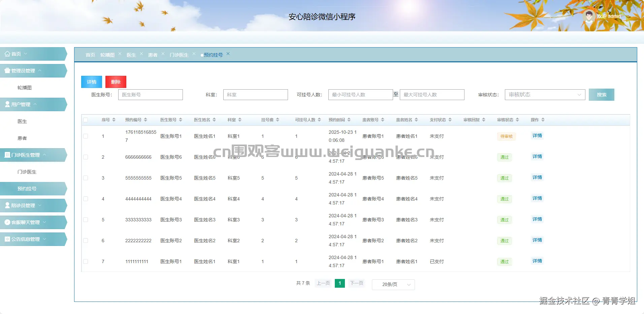Focus the 医生账号 input field
Screen dimensions: 644x314
tap(151, 95)
